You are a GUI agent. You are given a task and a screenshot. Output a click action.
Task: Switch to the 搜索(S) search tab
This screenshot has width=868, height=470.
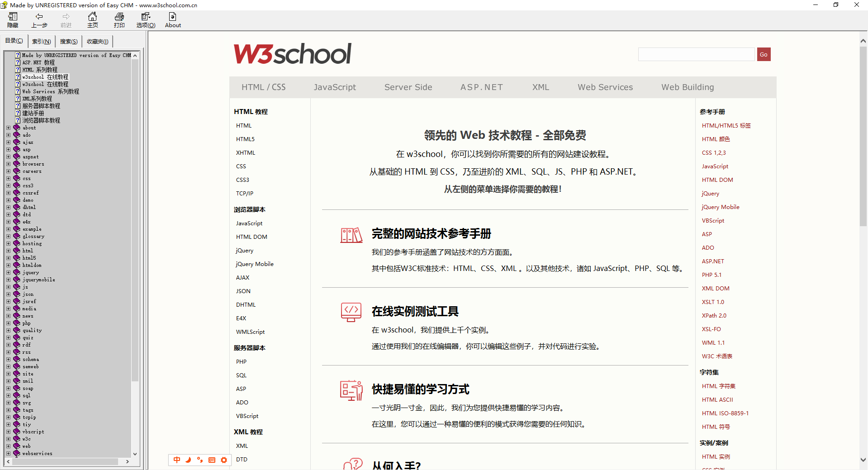tap(69, 41)
